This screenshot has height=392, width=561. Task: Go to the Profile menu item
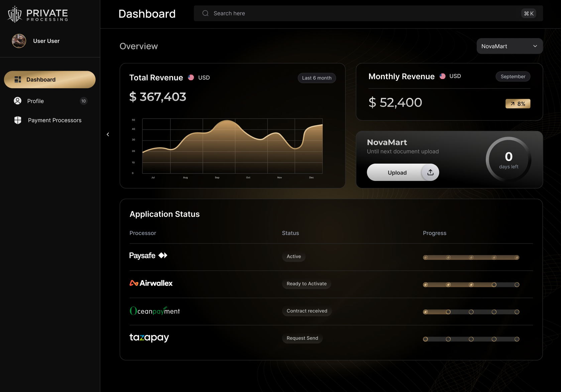[x=35, y=101]
